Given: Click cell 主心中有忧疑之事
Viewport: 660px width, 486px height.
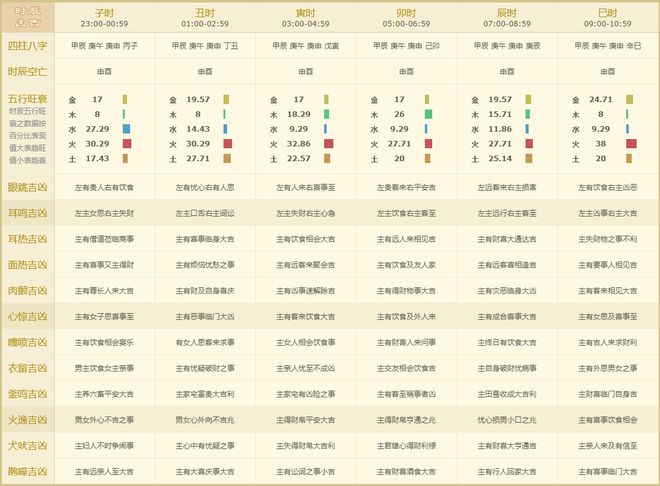Looking at the screenshot, I should 205,446.
